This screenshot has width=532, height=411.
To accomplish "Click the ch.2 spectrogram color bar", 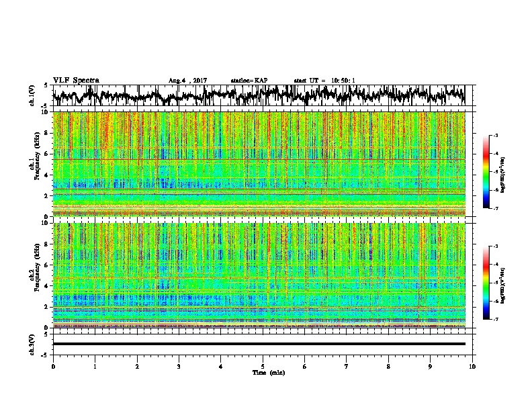I will tap(486, 283).
